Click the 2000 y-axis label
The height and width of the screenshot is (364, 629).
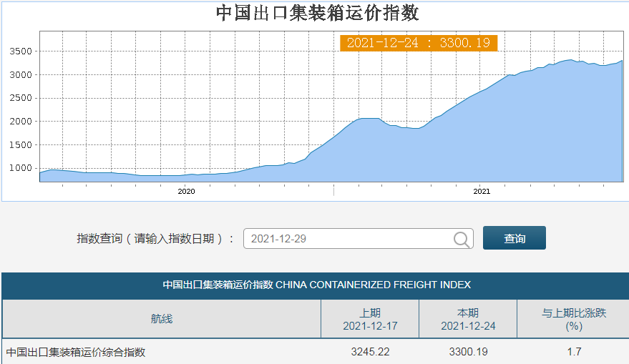[21, 122]
